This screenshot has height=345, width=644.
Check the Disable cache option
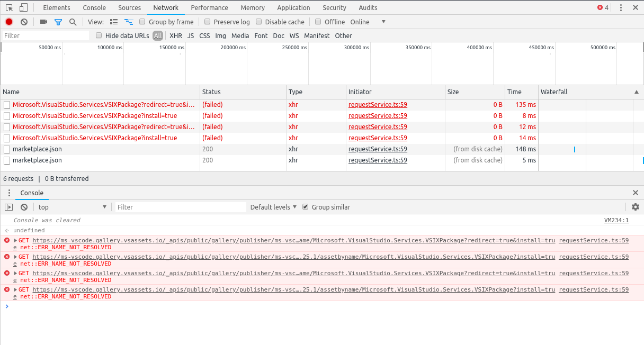coord(259,22)
